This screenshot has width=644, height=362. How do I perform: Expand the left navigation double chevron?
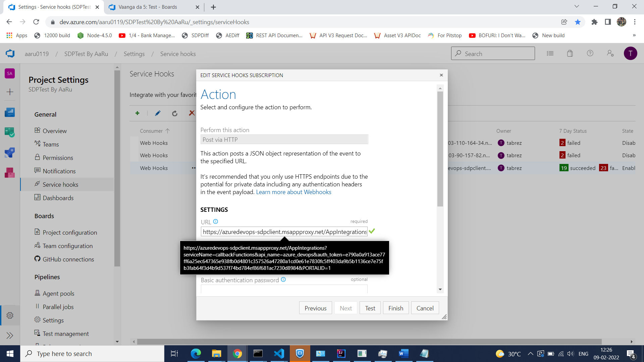[10, 336]
